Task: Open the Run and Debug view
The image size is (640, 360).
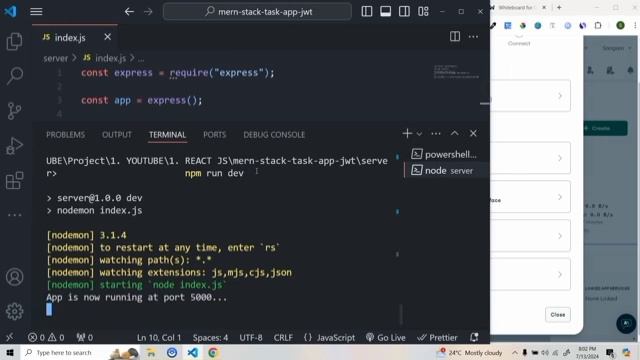Action: tap(14, 146)
